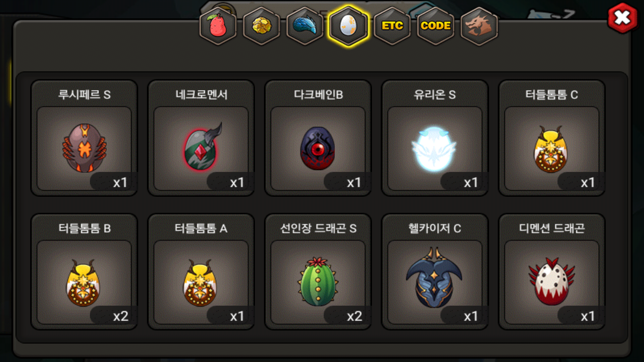
Task: Open the ETC items tab
Action: click(392, 26)
